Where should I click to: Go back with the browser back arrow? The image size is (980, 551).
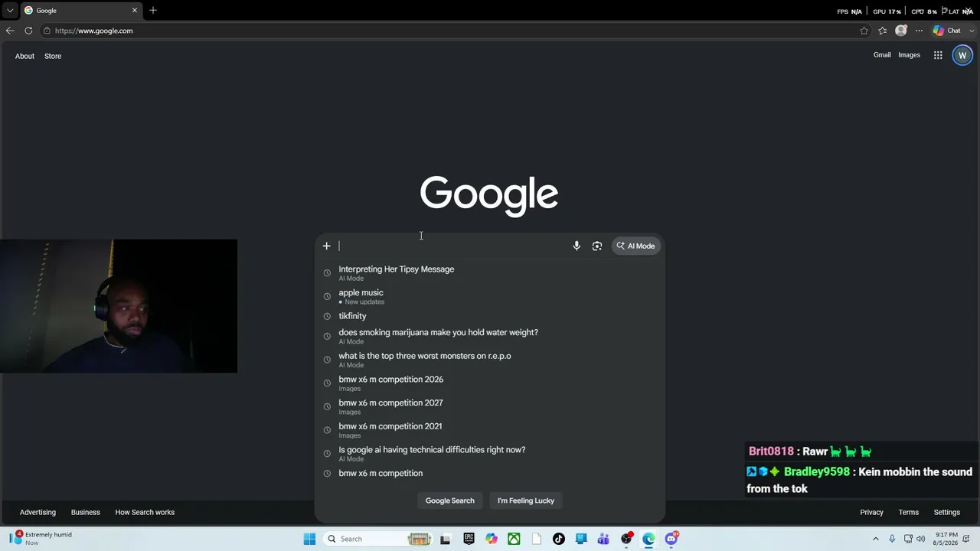pyautogui.click(x=10, y=31)
